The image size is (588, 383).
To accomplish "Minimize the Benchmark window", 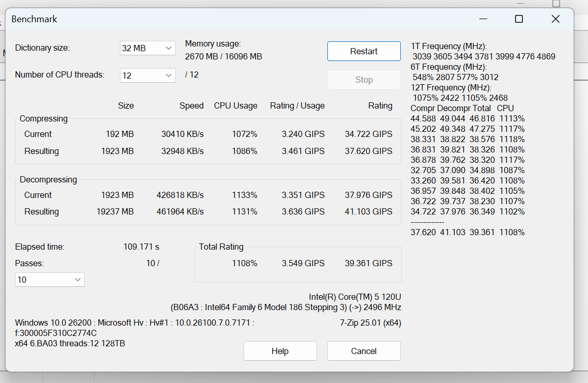I will [483, 19].
